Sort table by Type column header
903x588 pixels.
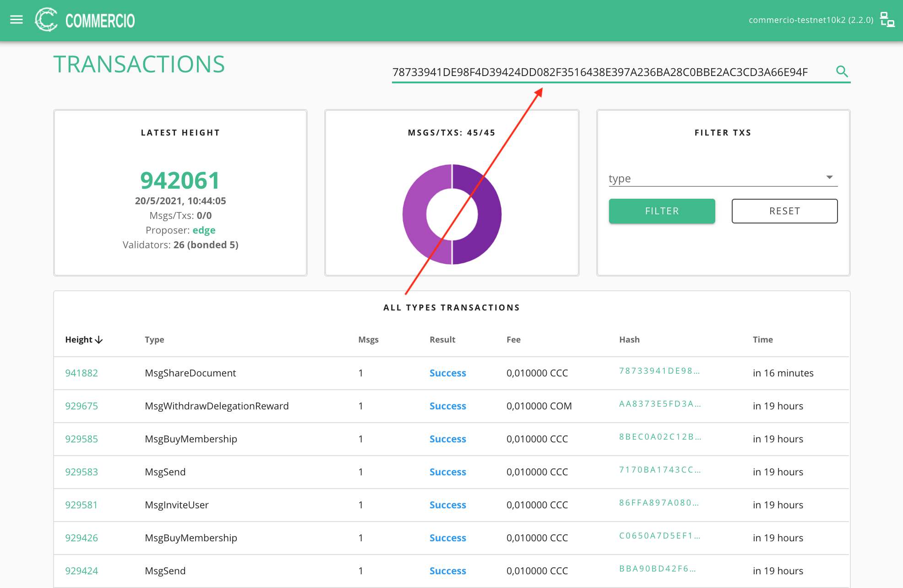(154, 340)
